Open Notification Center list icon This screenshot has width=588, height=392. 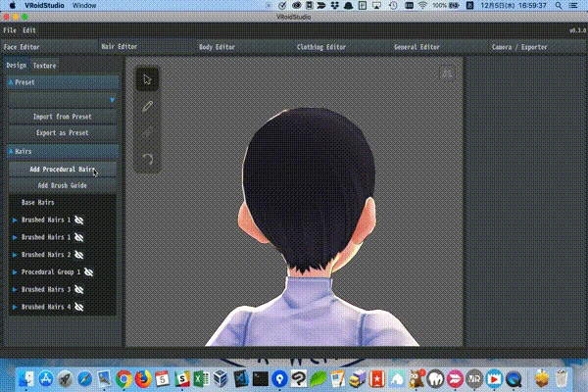point(573,5)
